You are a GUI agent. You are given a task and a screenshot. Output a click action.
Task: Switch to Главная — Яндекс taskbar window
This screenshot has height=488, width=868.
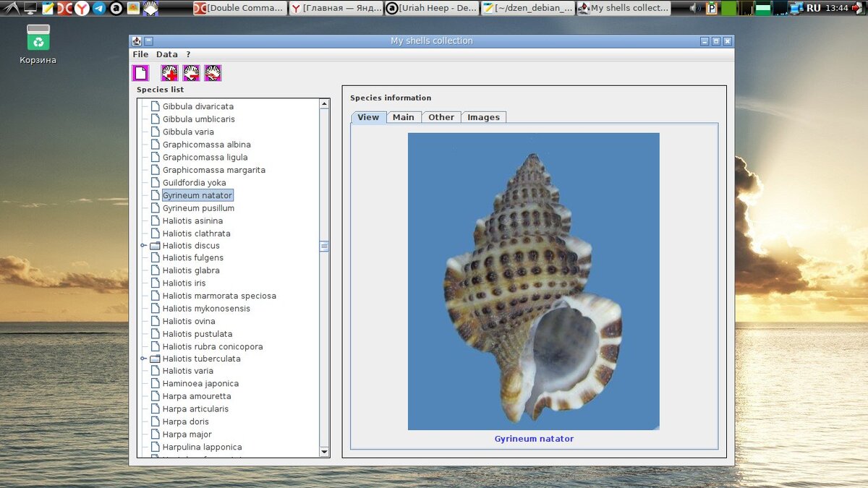click(336, 8)
